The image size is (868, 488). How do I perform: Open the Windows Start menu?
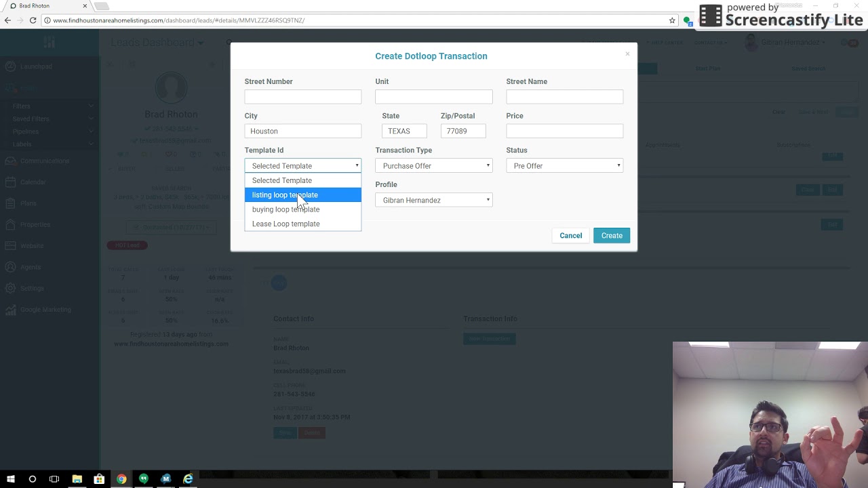(x=10, y=479)
